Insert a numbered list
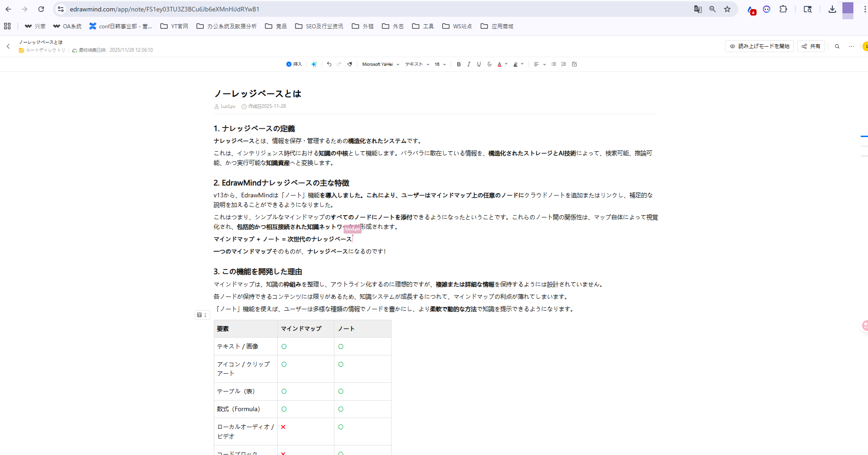 click(564, 64)
